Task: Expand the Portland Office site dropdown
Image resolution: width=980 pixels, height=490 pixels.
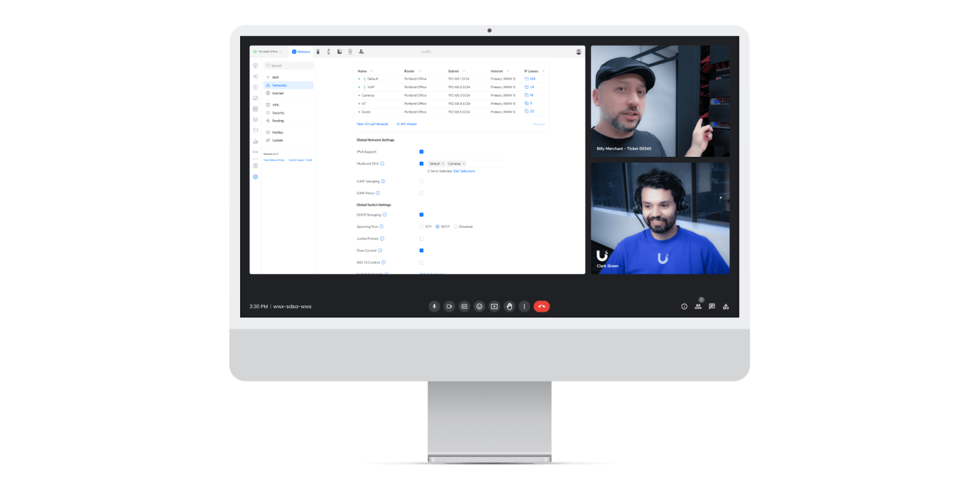Action: 268,52
